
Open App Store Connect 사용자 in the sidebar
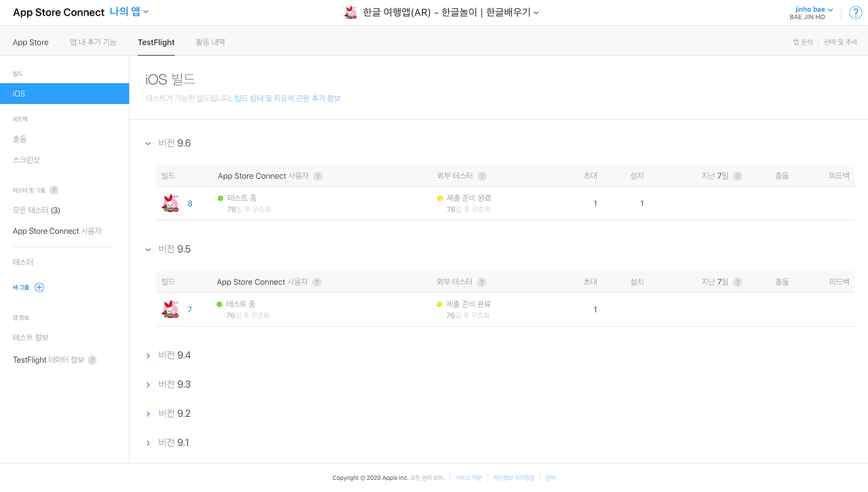[x=57, y=231]
